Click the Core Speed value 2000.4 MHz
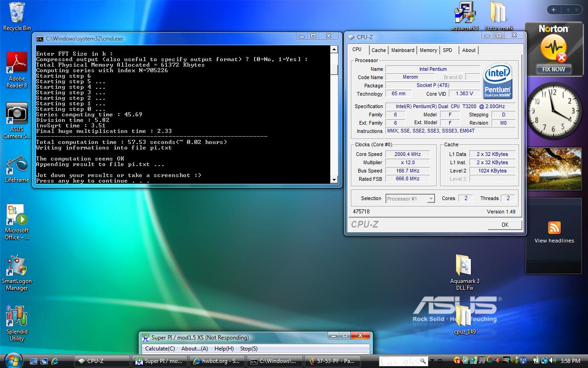The height and width of the screenshot is (368, 588). point(407,154)
